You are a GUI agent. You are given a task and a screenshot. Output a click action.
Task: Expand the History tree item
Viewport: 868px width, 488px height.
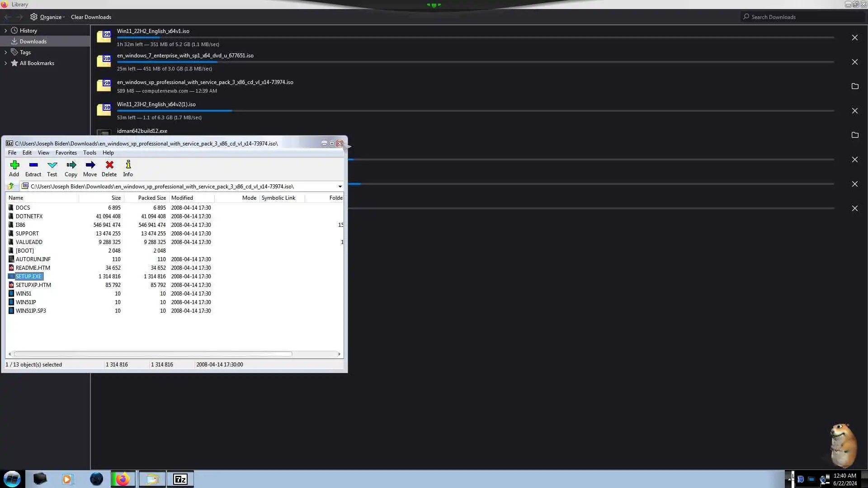coord(5,31)
